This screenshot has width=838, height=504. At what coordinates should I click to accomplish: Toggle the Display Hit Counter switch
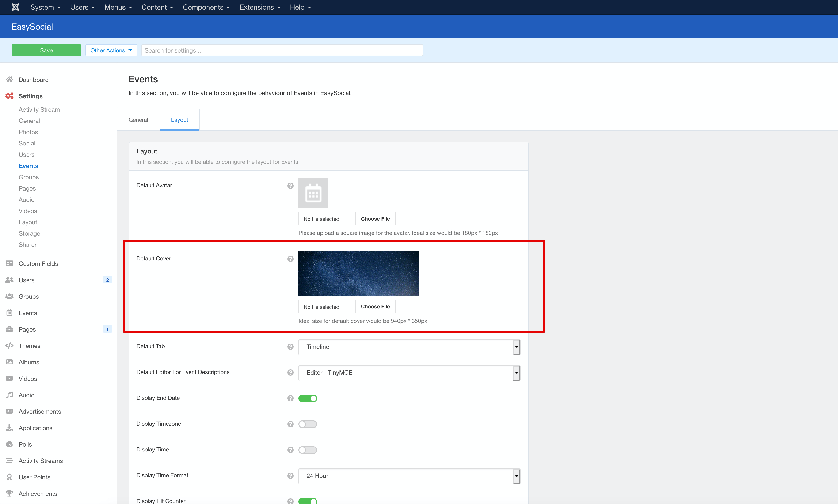tap(308, 501)
